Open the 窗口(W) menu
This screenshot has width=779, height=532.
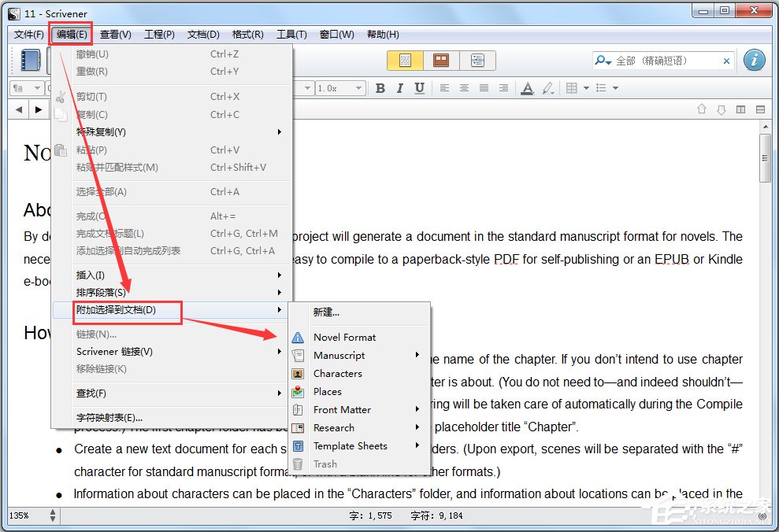(337, 35)
